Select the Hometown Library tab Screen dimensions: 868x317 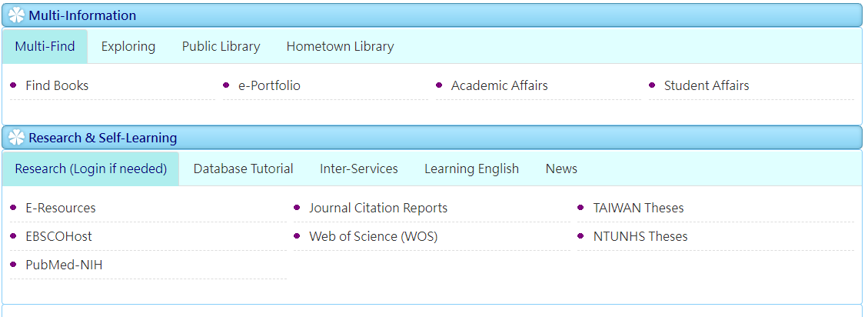[x=340, y=47]
